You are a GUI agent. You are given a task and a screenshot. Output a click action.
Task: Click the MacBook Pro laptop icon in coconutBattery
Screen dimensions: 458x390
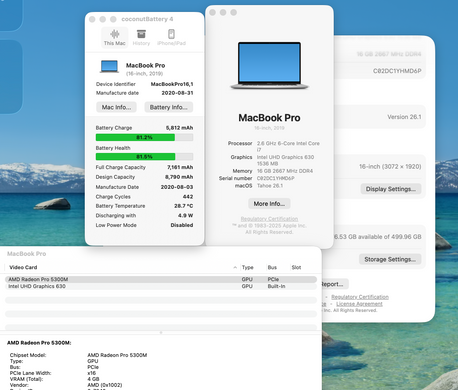click(x=109, y=67)
